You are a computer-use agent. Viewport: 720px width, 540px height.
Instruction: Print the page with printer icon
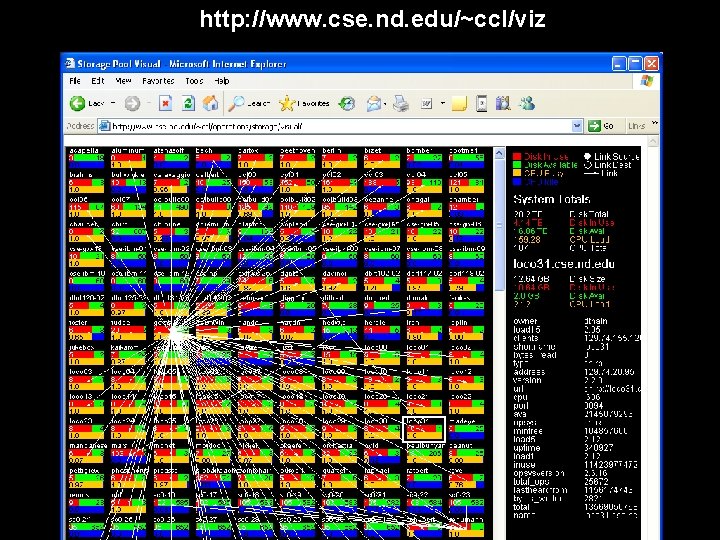pyautogui.click(x=401, y=103)
